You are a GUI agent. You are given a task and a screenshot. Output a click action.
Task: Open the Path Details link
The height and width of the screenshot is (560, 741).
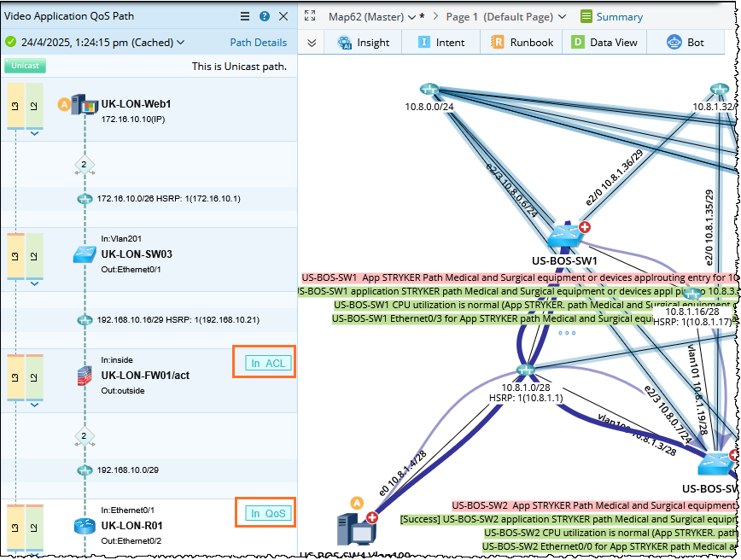pyautogui.click(x=258, y=43)
